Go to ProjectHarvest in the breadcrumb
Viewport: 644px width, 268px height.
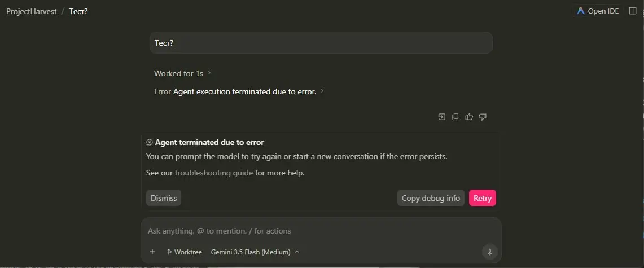coord(31,11)
